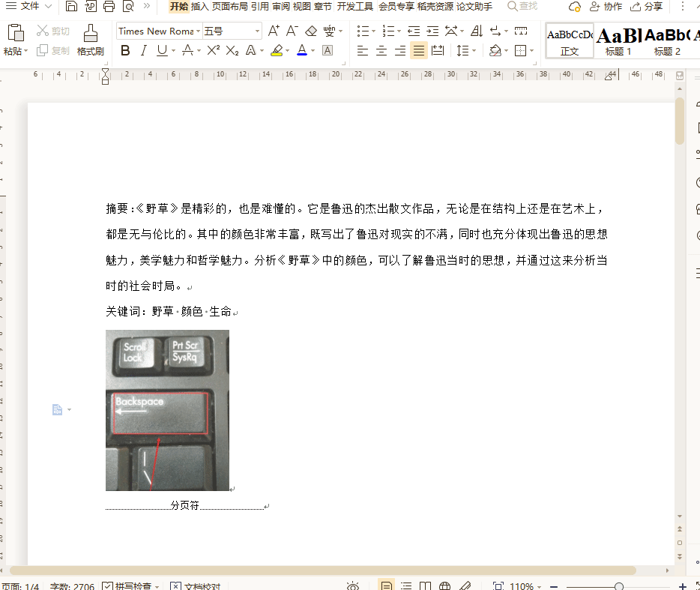Toggle bold formatting

click(x=125, y=50)
